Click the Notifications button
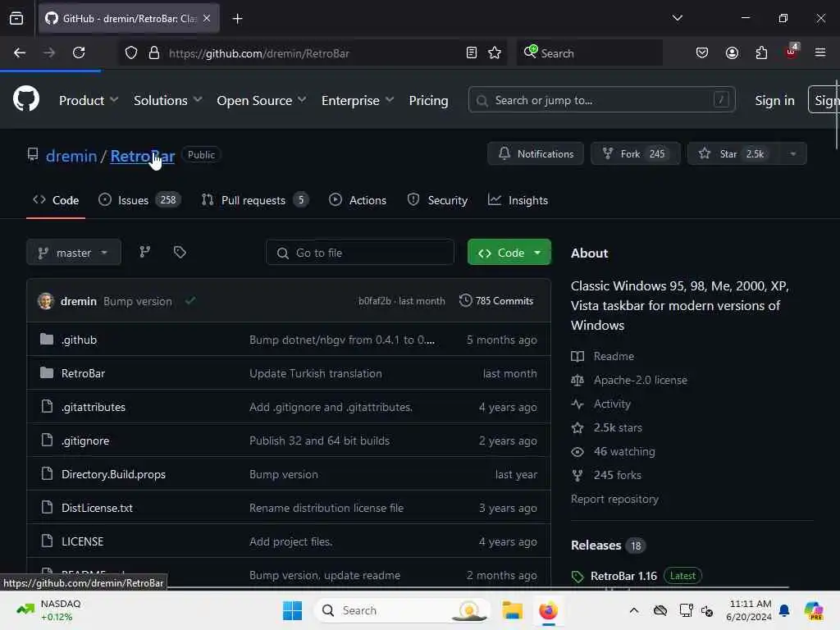 click(x=535, y=153)
